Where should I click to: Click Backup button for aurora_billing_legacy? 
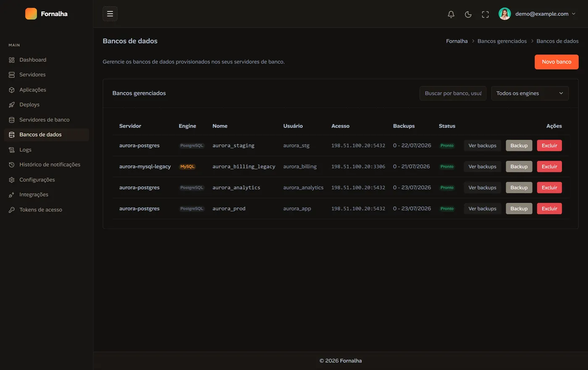point(519,166)
